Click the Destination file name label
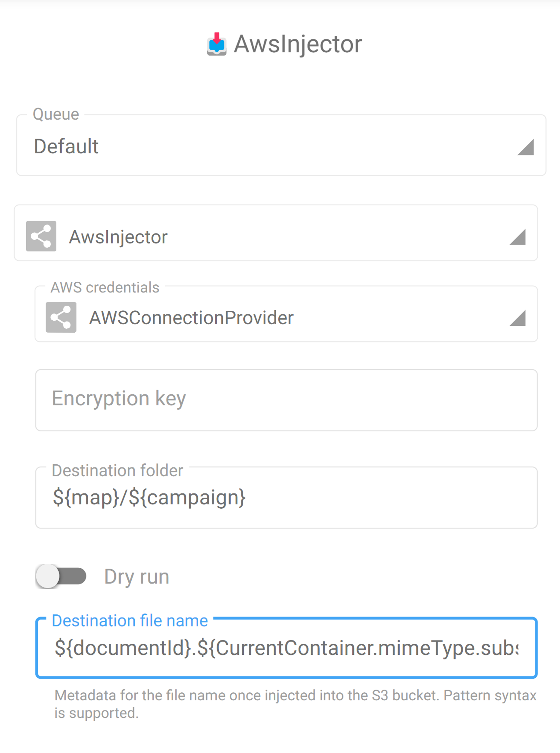Viewport: 560px width, 753px height. (x=130, y=621)
